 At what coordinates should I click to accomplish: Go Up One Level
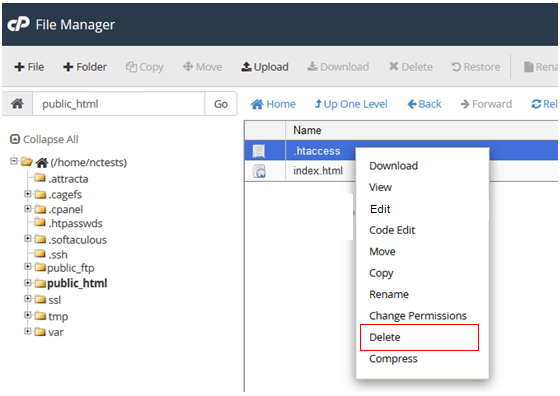click(351, 104)
